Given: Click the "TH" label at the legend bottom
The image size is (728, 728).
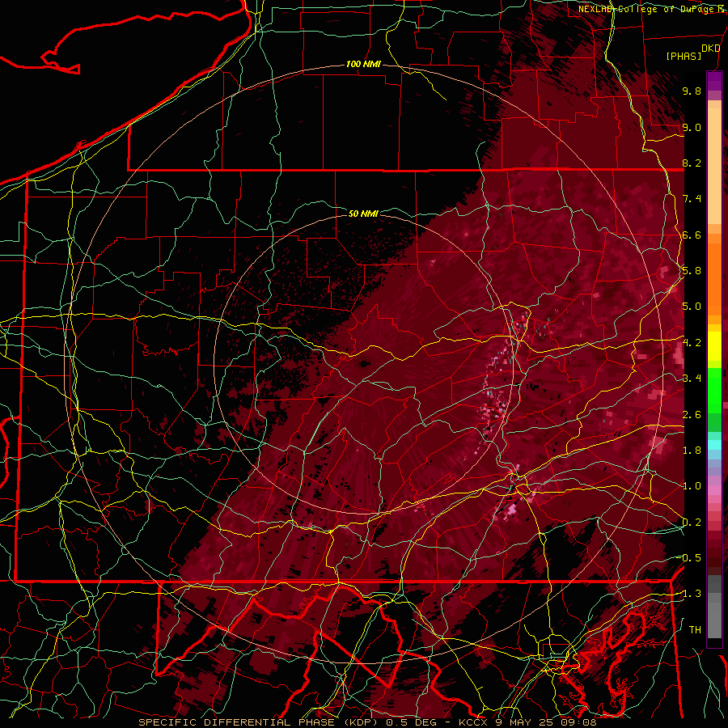Looking at the screenshot, I should [695, 629].
